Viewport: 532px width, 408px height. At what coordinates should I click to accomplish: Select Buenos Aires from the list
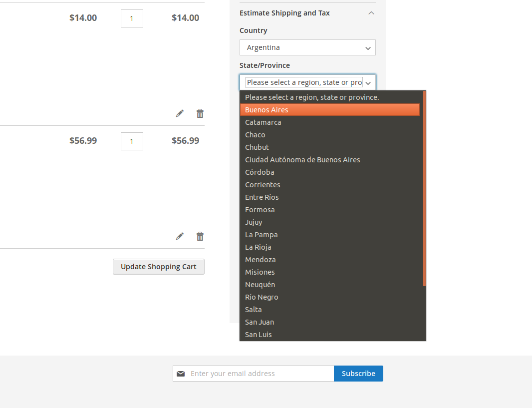click(x=330, y=110)
